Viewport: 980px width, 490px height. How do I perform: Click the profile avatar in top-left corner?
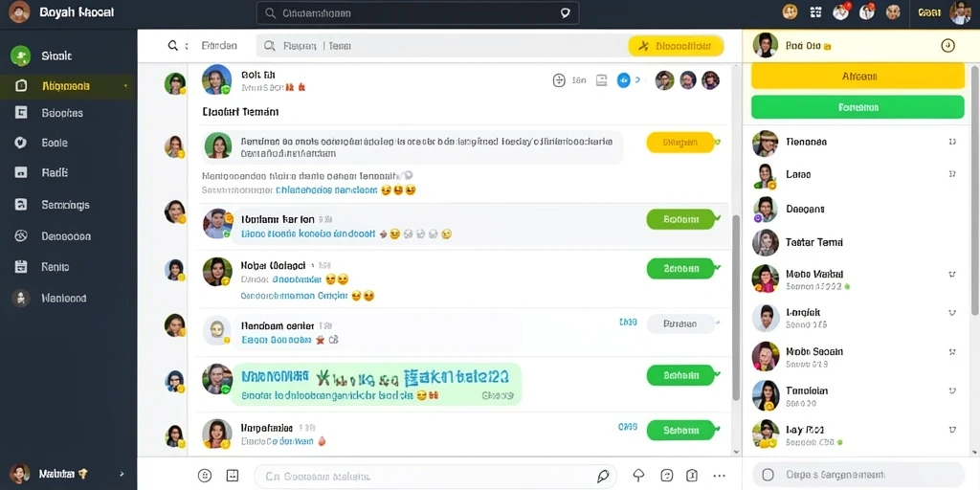point(19,11)
